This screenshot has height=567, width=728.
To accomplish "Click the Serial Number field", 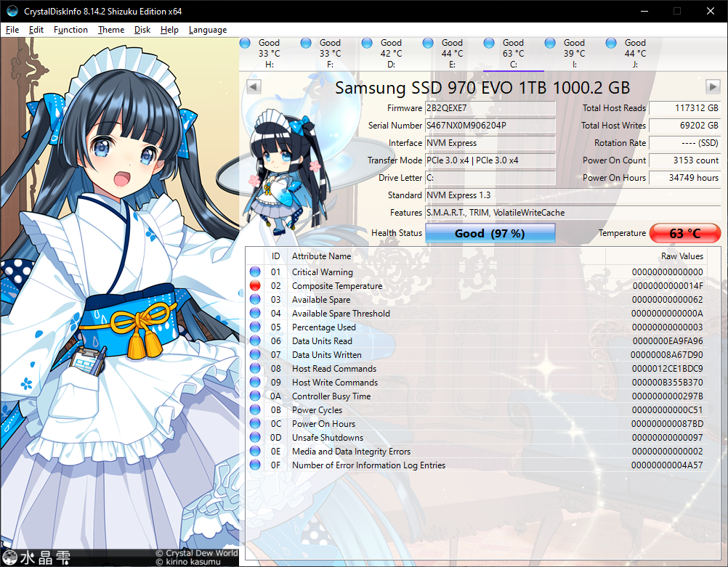I will [490, 126].
